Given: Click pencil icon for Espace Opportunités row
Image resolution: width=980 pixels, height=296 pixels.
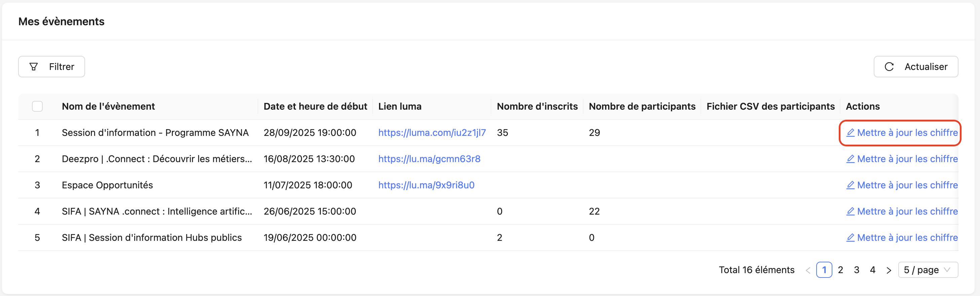Looking at the screenshot, I should (850, 185).
